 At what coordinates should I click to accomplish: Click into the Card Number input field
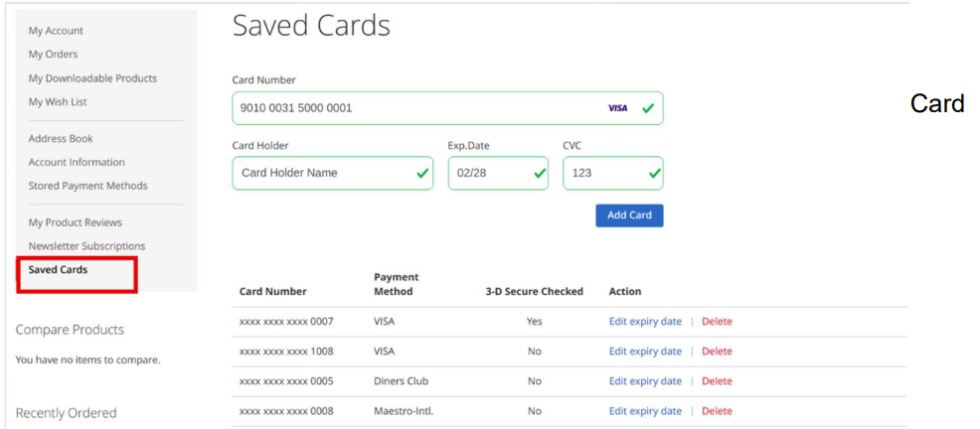(x=417, y=108)
